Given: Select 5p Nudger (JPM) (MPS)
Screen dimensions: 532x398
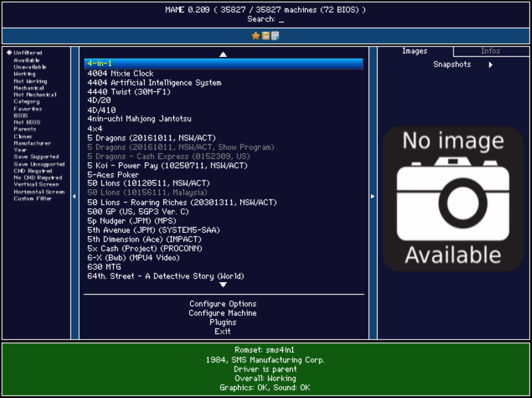Looking at the screenshot, I should pyautogui.click(x=132, y=221).
